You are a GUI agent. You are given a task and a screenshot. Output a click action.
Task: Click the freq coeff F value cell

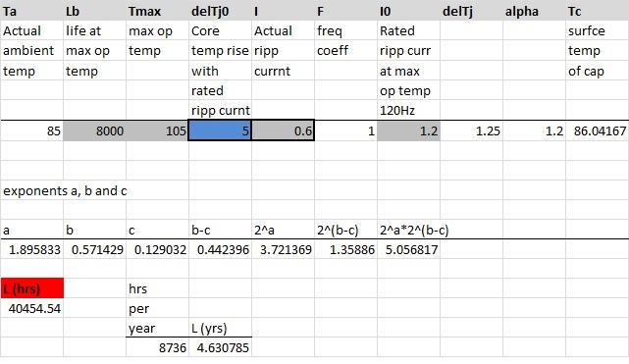tap(345, 130)
